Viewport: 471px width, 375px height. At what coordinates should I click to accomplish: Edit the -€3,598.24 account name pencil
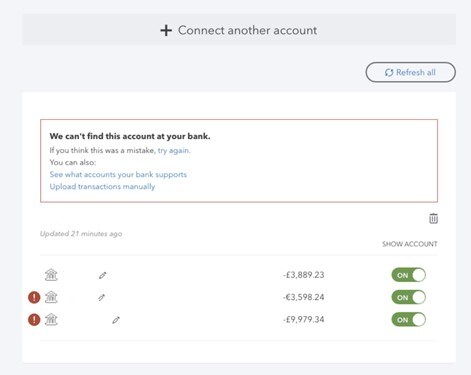coord(102,297)
